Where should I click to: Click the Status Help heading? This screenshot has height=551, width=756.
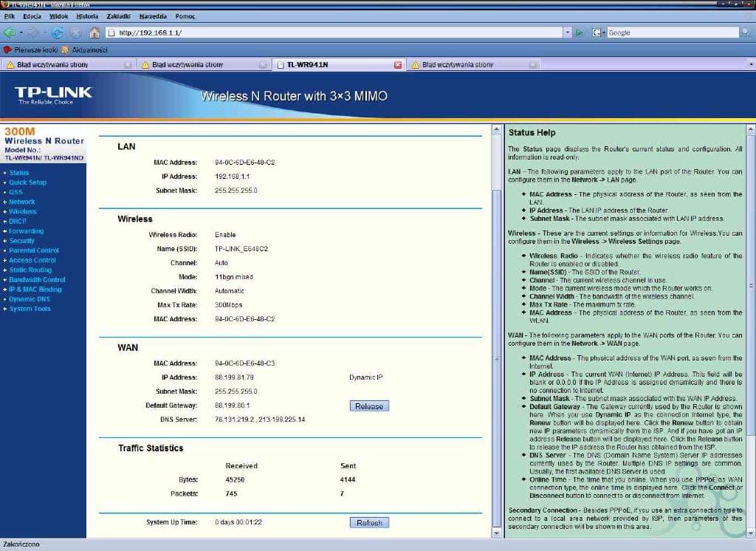[x=532, y=133]
